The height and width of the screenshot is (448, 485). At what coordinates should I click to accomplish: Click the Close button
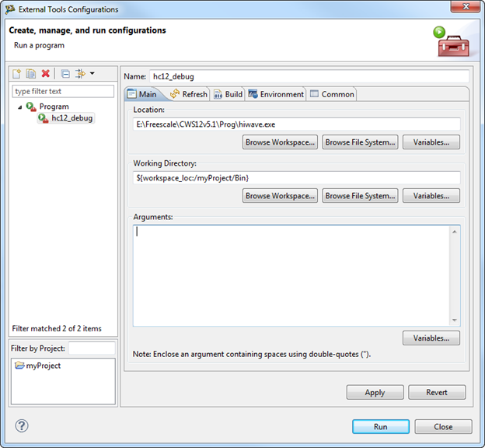point(443,427)
